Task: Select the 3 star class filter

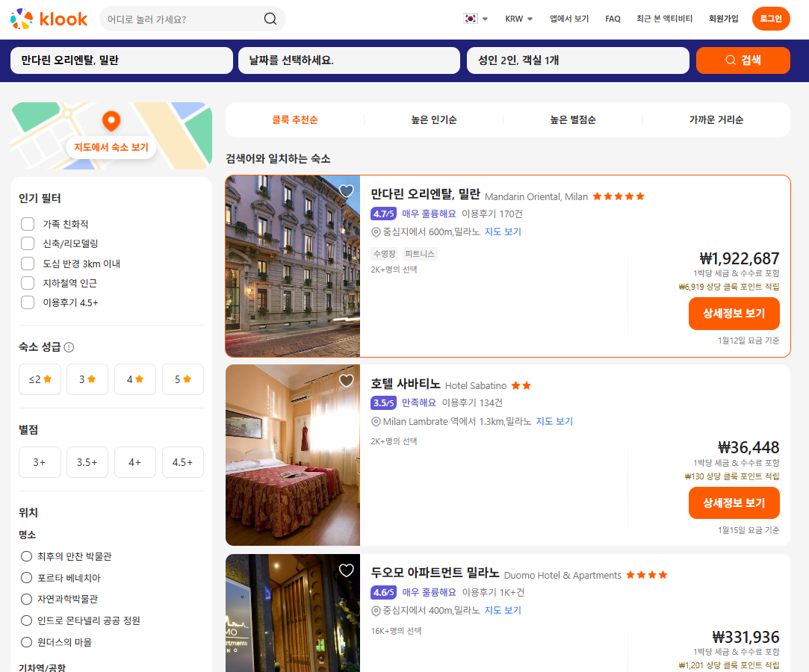Action: [x=87, y=379]
